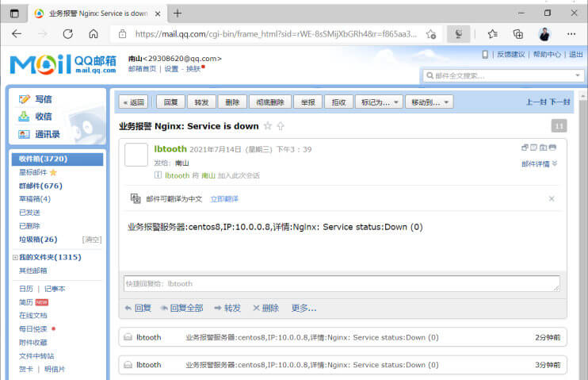Click the browser back arrow

[17, 34]
